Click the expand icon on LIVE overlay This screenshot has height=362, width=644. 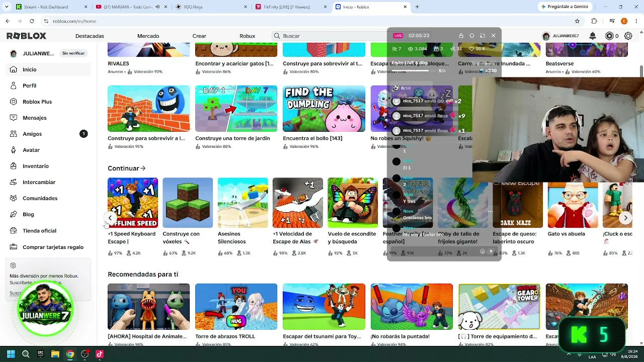click(x=482, y=36)
